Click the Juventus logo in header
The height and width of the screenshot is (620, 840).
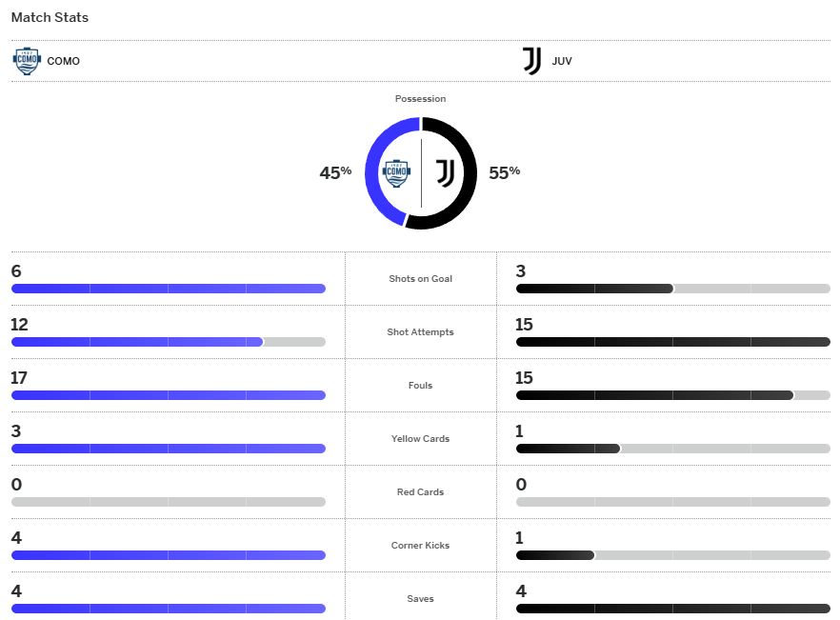(532, 61)
